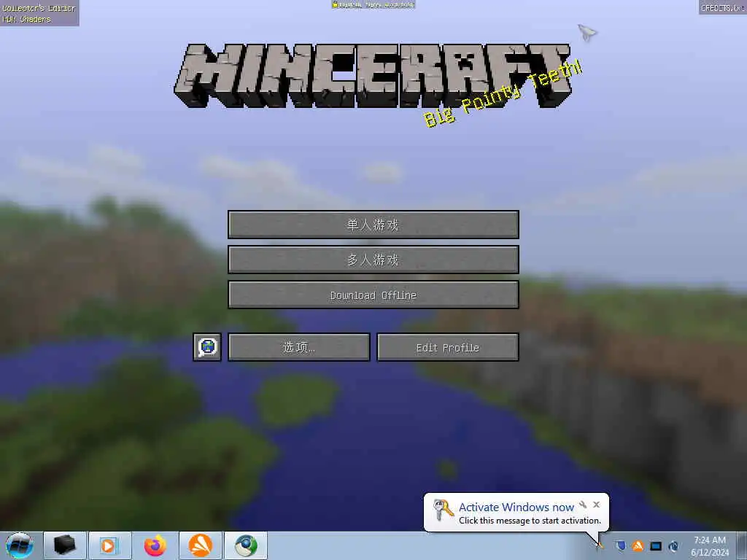Click the Windows Start orb
This screenshot has height=560, width=747.
click(20, 545)
